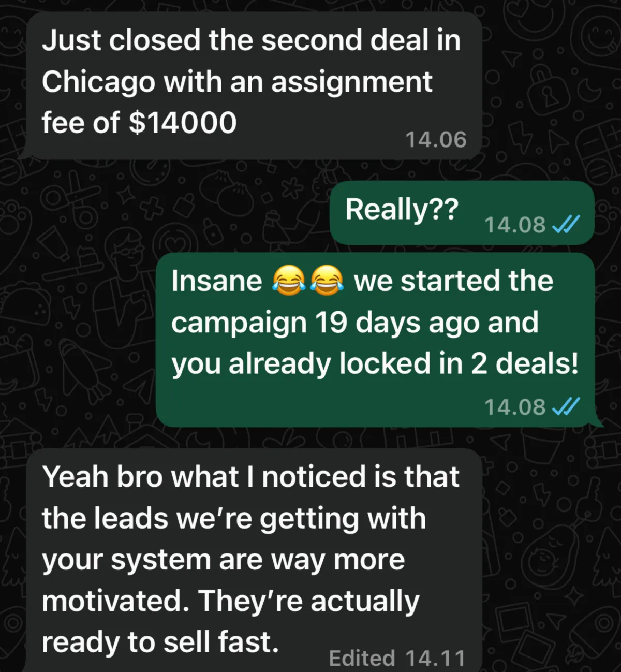Tap the 14.08 timestamp under locked in 2 deals

(x=515, y=407)
